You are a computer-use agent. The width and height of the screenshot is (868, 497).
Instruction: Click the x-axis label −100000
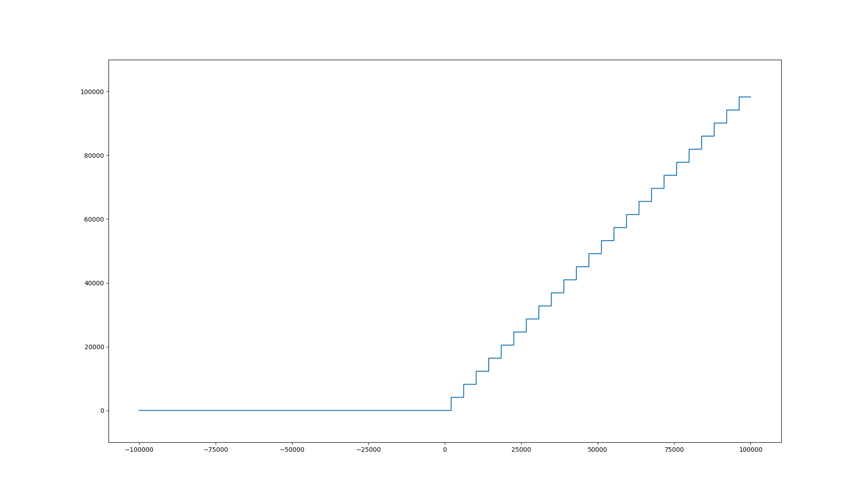tap(139, 450)
